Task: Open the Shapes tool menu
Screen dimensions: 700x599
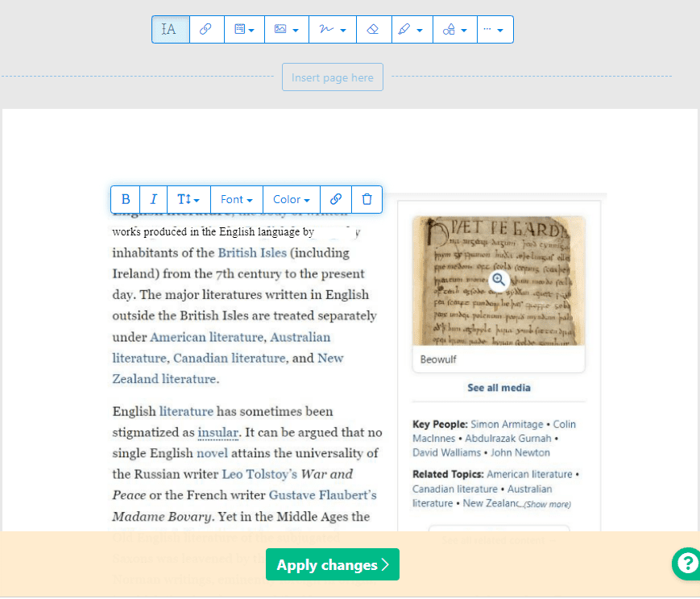Action: click(454, 30)
